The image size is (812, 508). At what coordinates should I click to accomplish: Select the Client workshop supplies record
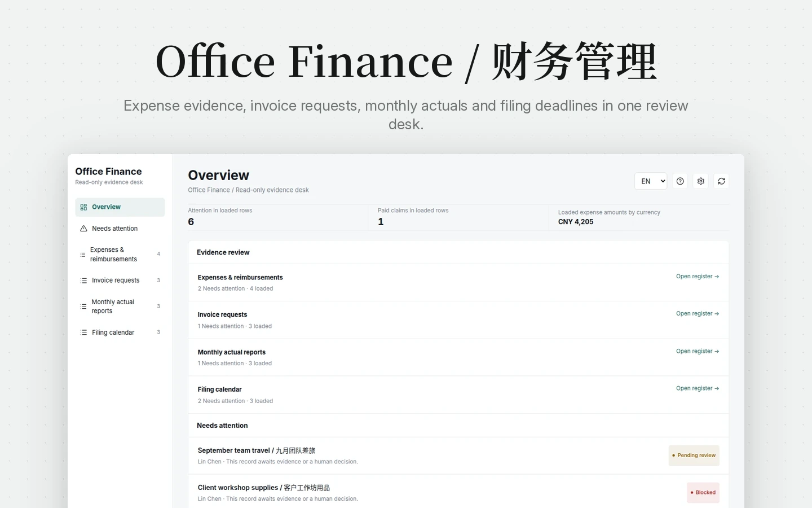(458, 492)
